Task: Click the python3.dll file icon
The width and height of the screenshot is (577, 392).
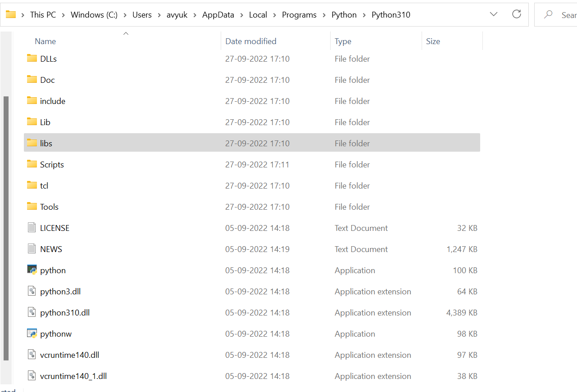Action: (32, 291)
